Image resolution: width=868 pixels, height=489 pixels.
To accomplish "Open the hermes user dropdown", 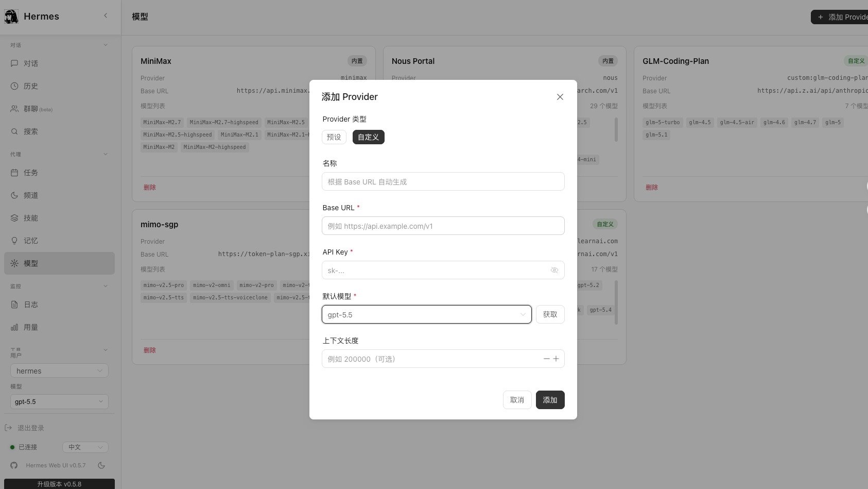I will tap(59, 371).
